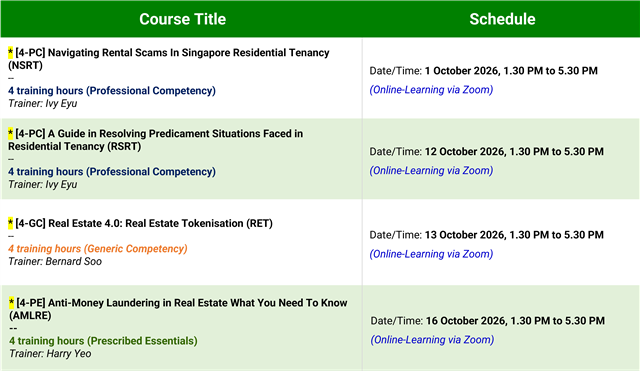The height and width of the screenshot is (371, 640).
Task: Click yellow asterisk beside RET course
Action: [x=11, y=223]
